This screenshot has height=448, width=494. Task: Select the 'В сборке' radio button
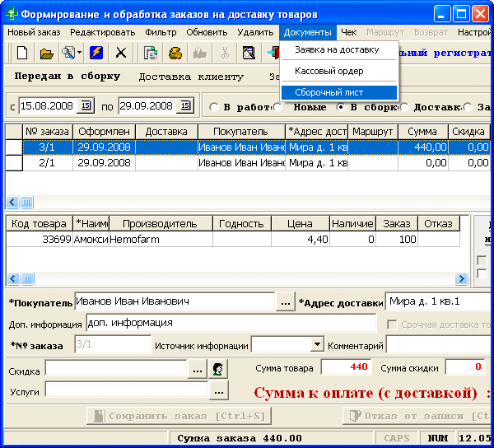pos(340,106)
